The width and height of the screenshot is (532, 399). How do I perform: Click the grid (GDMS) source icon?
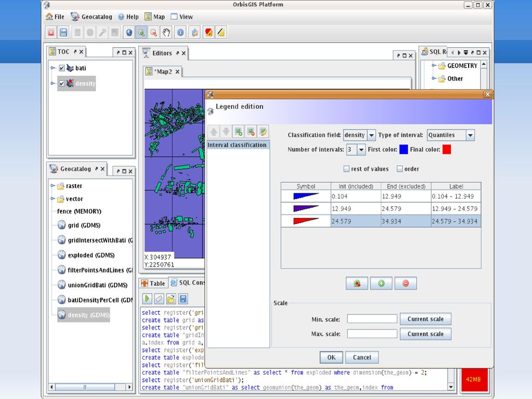pyautogui.click(x=61, y=225)
